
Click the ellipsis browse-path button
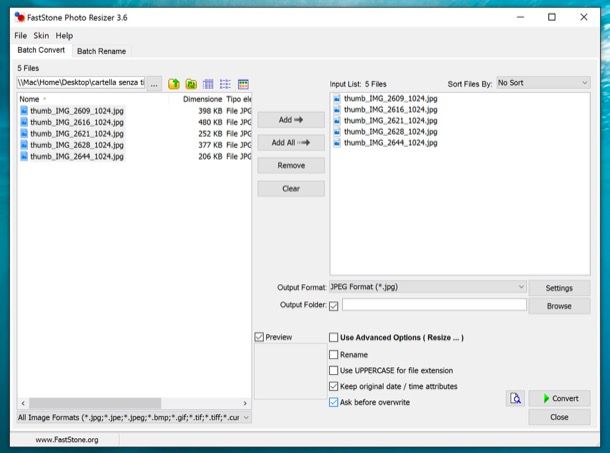click(154, 84)
